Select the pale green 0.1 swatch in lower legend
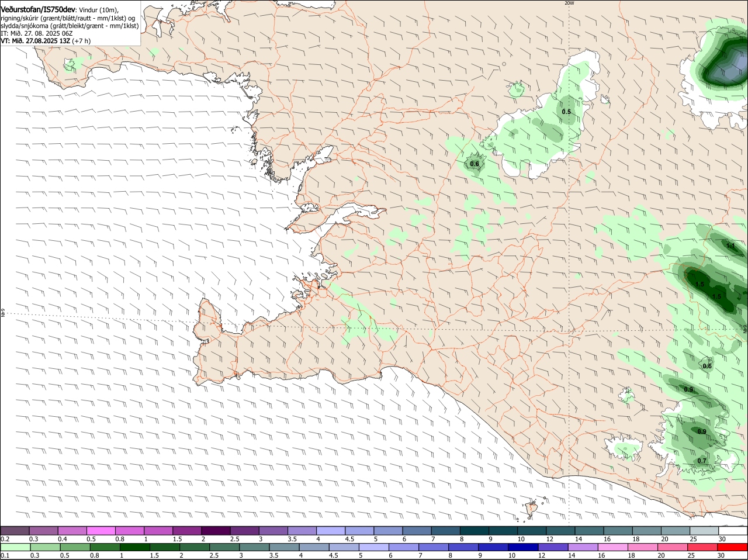The width and height of the screenshot is (748, 560). pyautogui.click(x=15, y=547)
